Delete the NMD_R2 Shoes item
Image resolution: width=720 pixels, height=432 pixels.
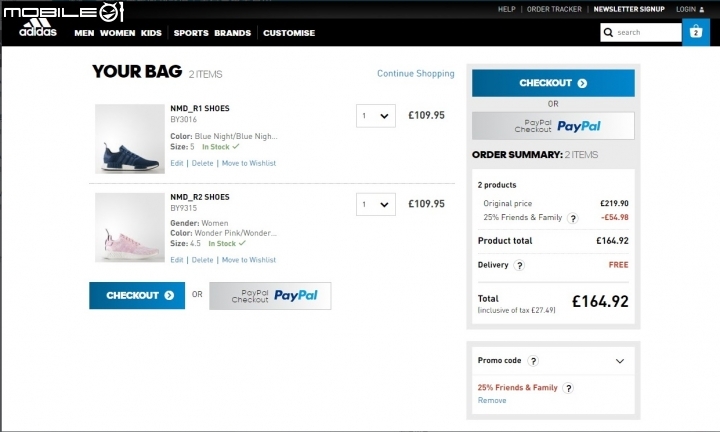(x=202, y=260)
